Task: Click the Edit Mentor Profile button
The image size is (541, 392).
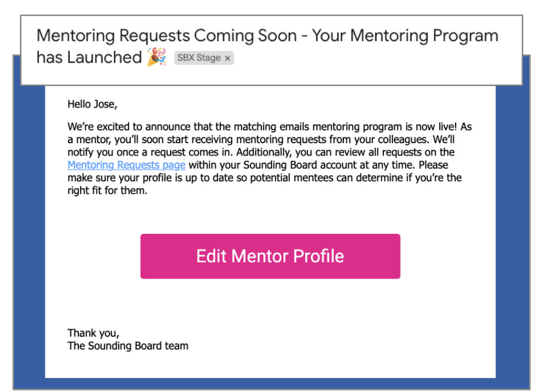Action: coord(270,256)
